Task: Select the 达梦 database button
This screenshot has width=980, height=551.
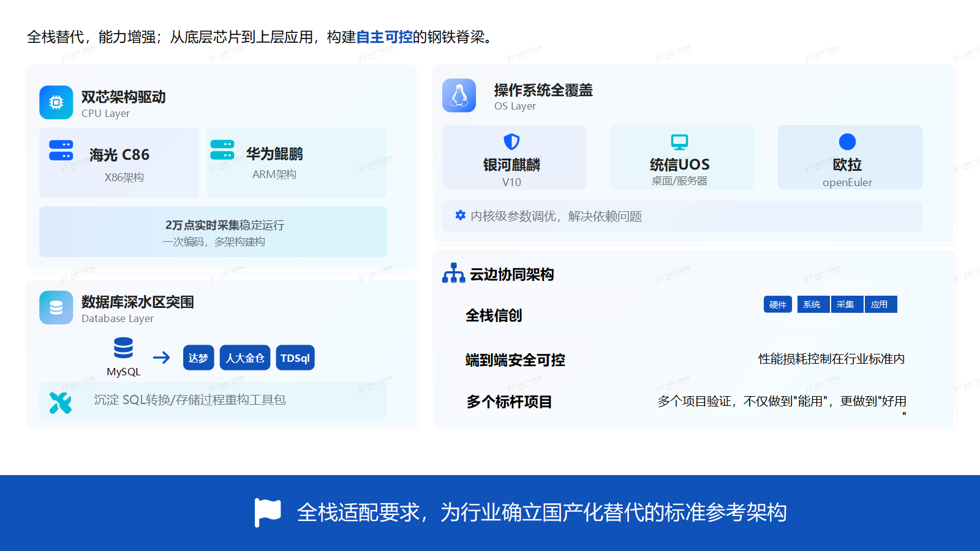Action: point(198,358)
